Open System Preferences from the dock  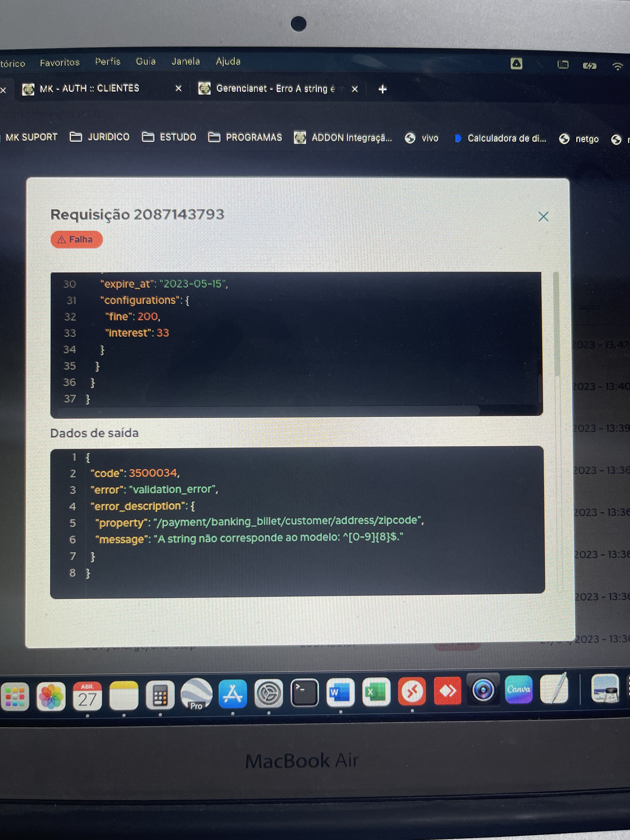269,693
